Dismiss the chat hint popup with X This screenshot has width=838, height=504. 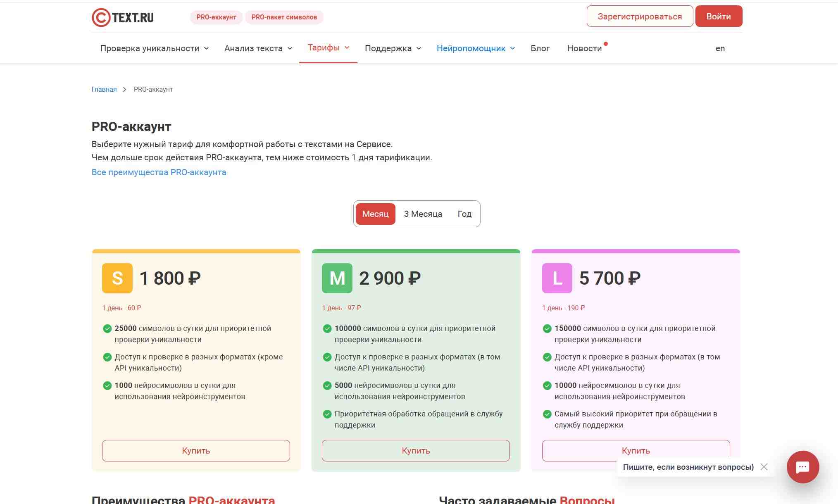tap(764, 467)
